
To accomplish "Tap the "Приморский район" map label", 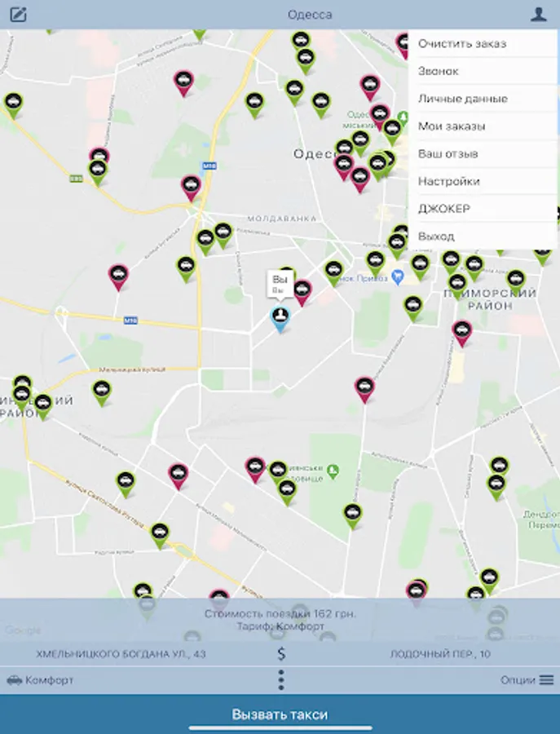I will click(x=490, y=299).
